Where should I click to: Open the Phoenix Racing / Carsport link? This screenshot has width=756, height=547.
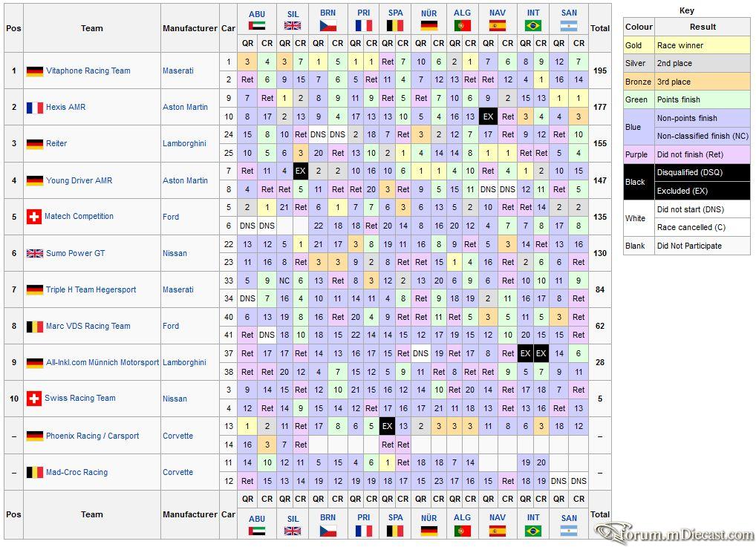coord(93,436)
